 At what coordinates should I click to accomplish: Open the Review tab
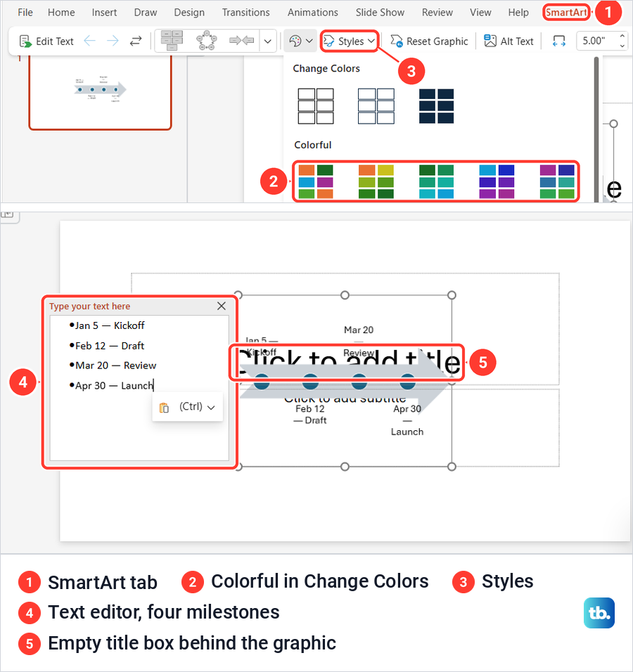pyautogui.click(x=437, y=13)
